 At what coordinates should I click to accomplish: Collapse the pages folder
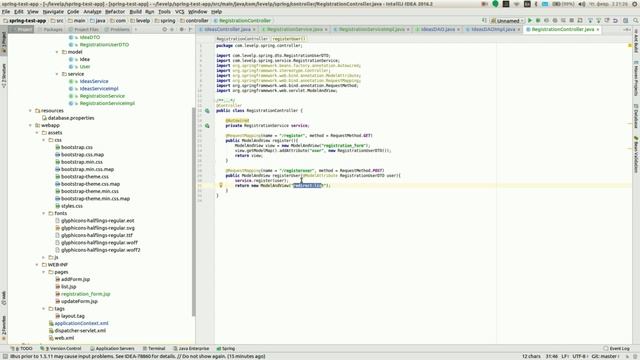(x=44, y=272)
